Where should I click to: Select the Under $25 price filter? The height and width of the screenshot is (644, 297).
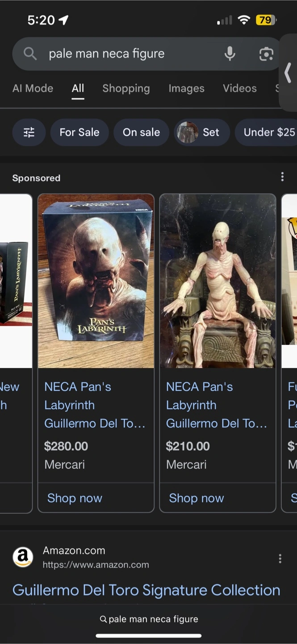(266, 132)
